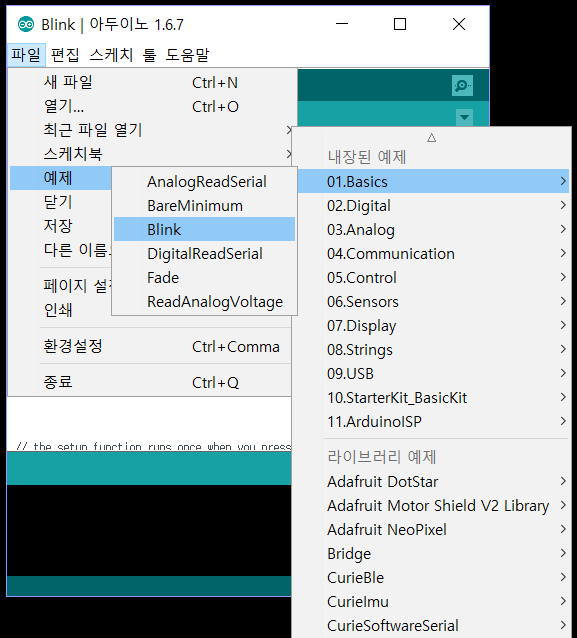Select 열기... menu entry
The image size is (577, 638).
(x=151, y=107)
